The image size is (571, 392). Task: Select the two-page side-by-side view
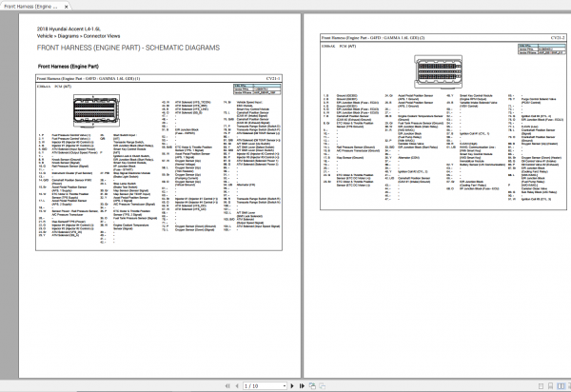(561, 386)
